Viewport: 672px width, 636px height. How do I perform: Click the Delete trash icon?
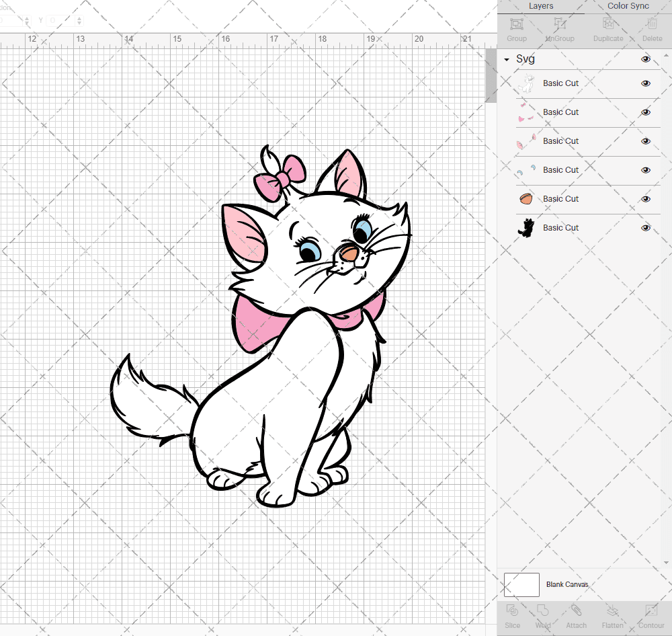[x=652, y=24]
